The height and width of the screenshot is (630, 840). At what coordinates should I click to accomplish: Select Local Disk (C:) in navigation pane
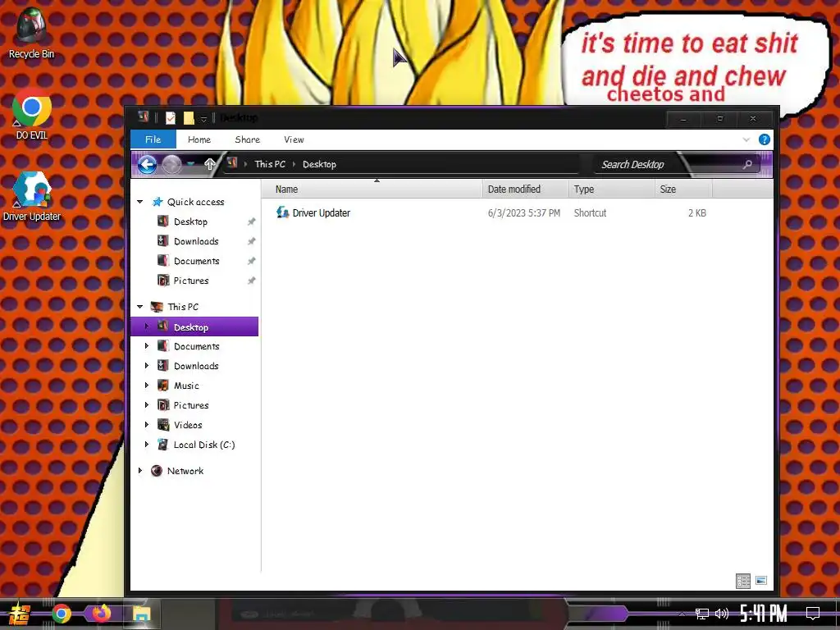(x=203, y=445)
